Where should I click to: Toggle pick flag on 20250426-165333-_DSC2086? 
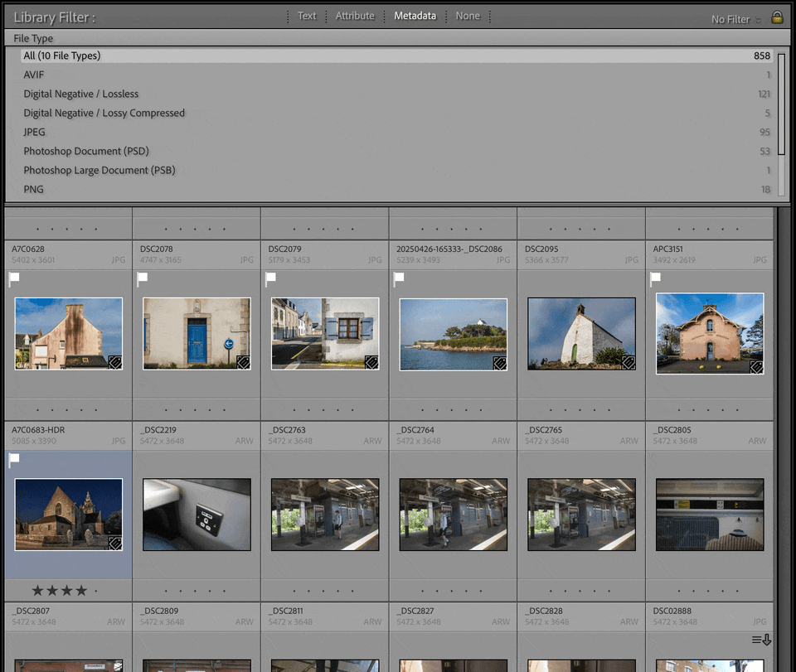(399, 278)
